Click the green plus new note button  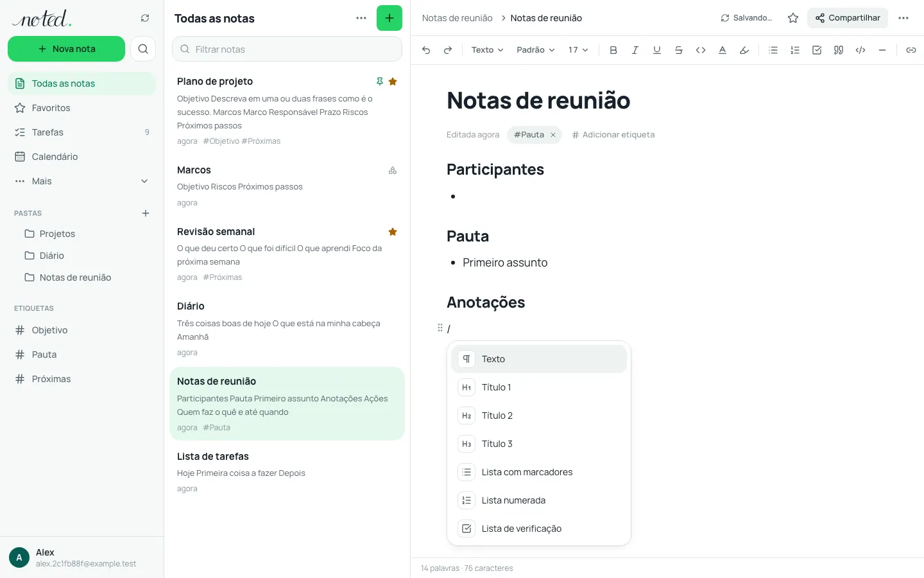(x=389, y=18)
